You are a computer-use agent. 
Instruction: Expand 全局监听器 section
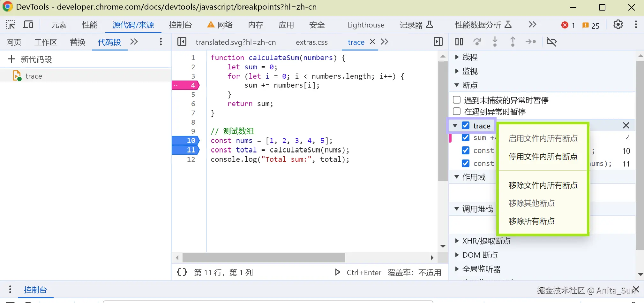(457, 269)
